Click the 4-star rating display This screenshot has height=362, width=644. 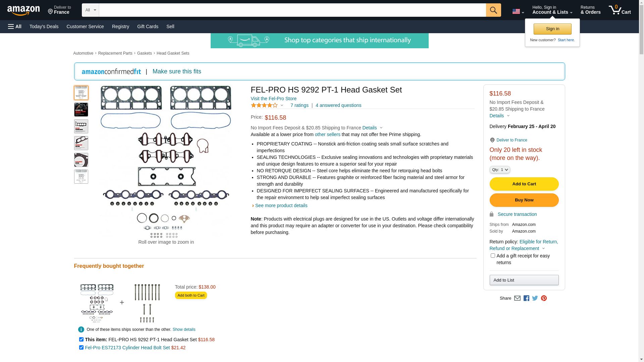pyautogui.click(x=264, y=105)
